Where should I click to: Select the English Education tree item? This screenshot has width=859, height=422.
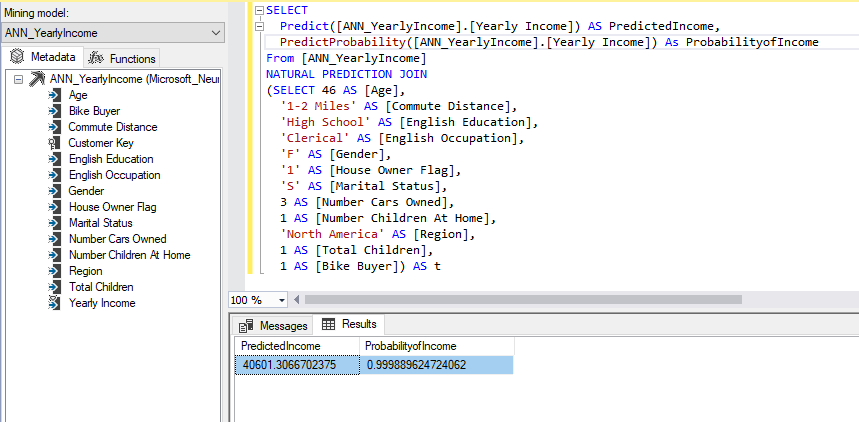pyautogui.click(x=111, y=159)
